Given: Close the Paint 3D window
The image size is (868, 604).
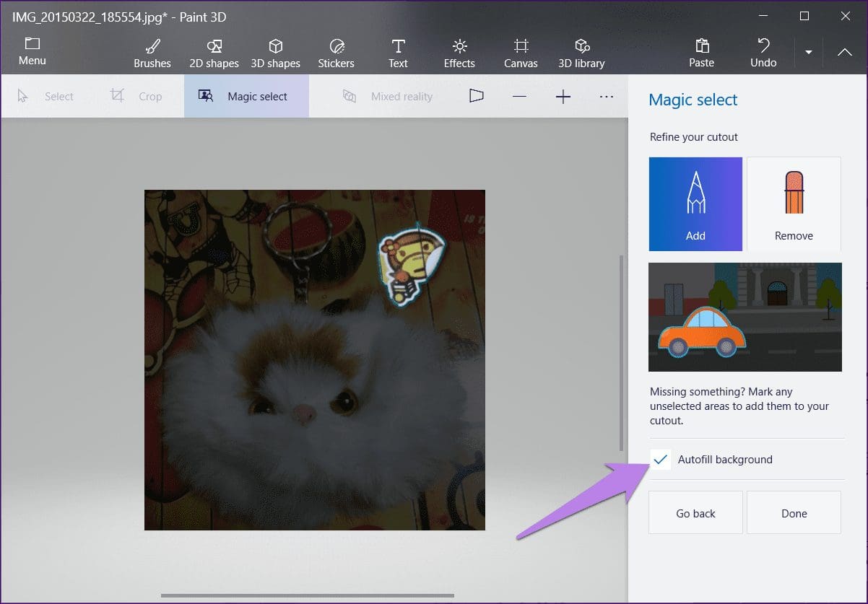Looking at the screenshot, I should point(845,16).
